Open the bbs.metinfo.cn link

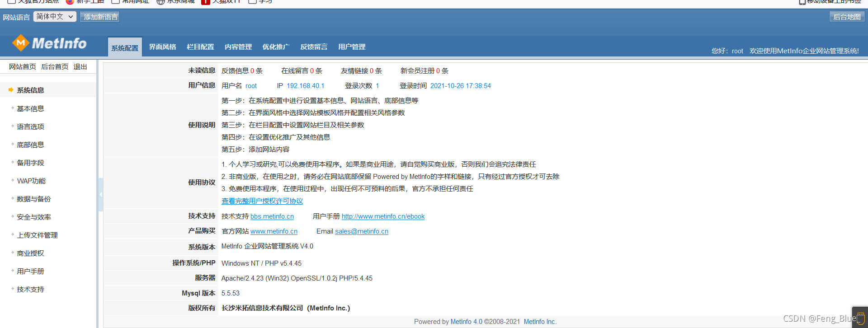pyautogui.click(x=272, y=216)
